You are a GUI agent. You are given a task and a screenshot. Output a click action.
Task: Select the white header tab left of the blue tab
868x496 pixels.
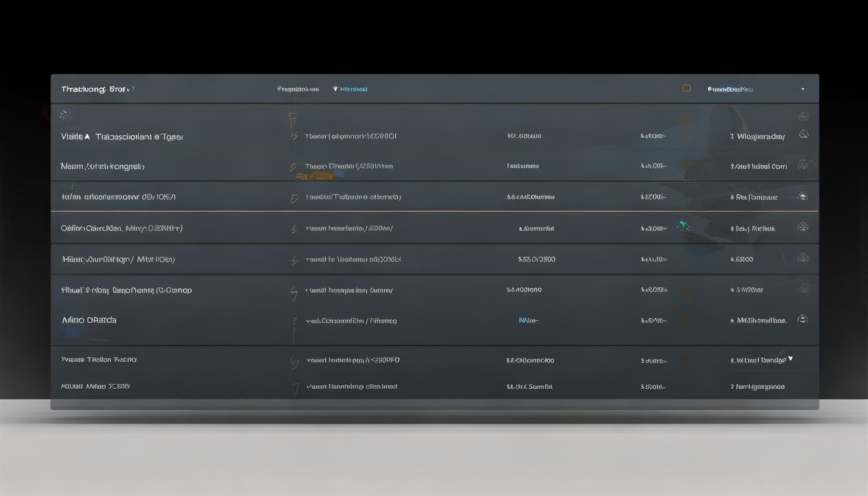point(298,89)
